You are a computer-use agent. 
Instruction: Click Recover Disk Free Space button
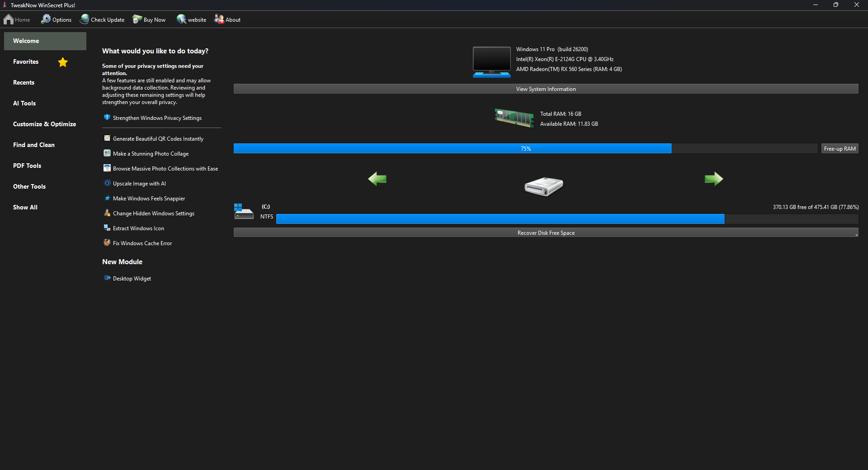[546, 233]
